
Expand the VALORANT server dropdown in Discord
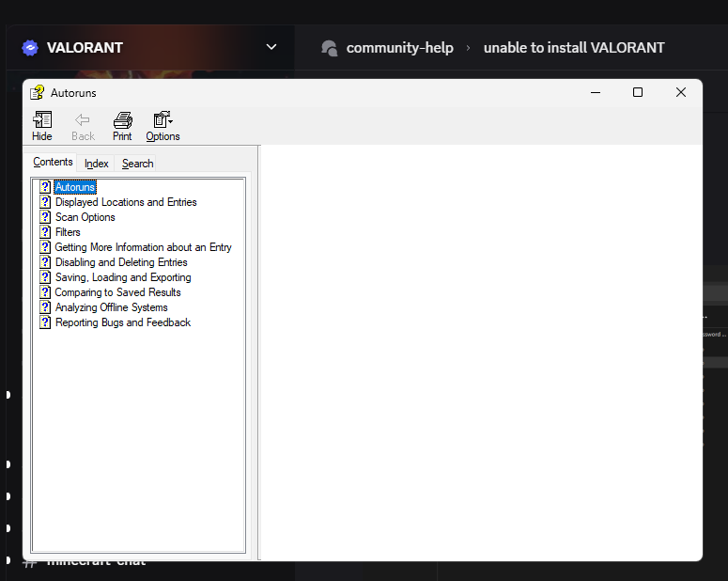point(271,47)
